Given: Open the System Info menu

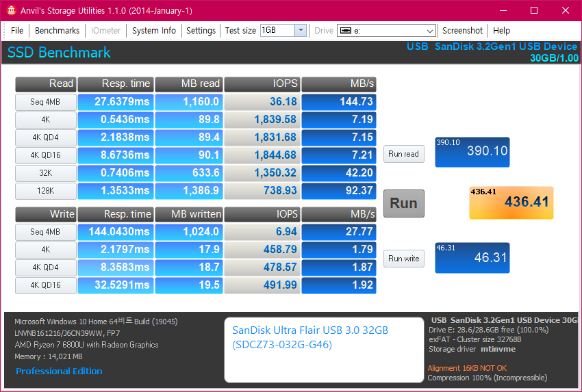Looking at the screenshot, I should (154, 30).
